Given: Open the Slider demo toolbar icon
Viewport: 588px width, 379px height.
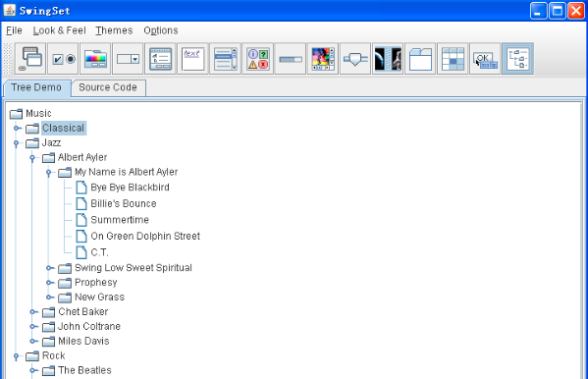Looking at the screenshot, I should (355, 59).
